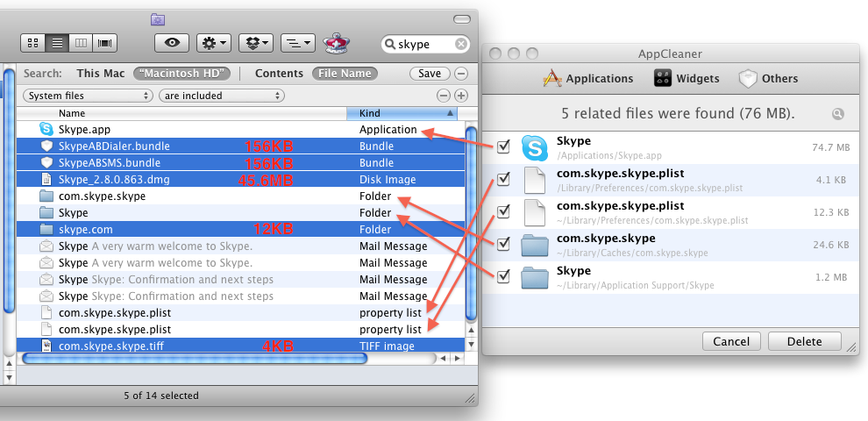
Task: Switch Finder to column view
Action: click(81, 43)
